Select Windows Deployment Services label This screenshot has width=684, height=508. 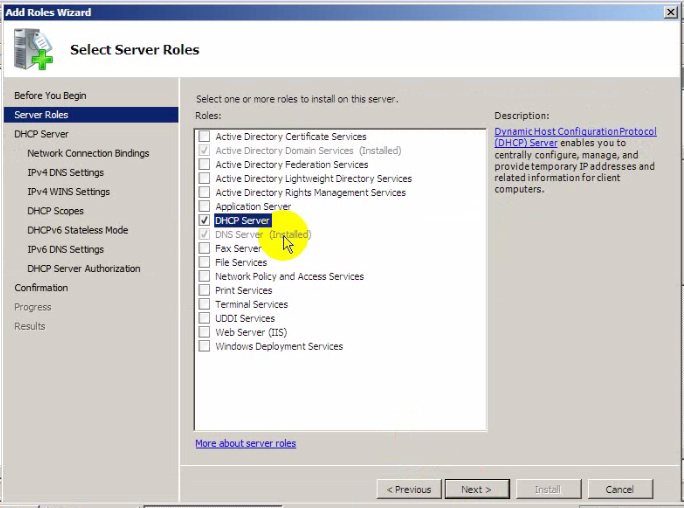[x=279, y=346]
